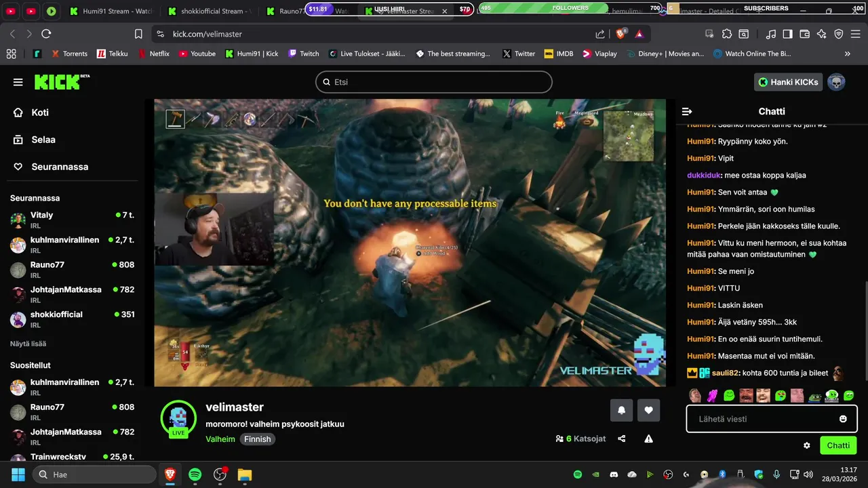Click the Hanki KICKs button
The width and height of the screenshot is (868, 488).
(x=788, y=82)
